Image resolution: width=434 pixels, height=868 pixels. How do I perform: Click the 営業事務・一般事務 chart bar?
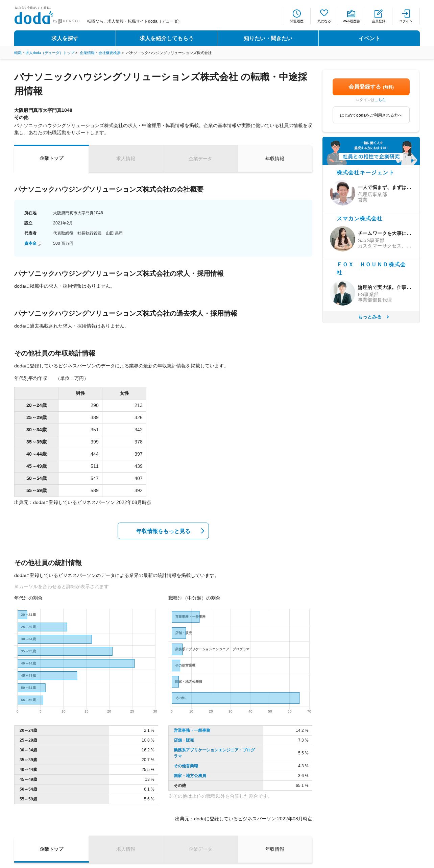click(186, 617)
